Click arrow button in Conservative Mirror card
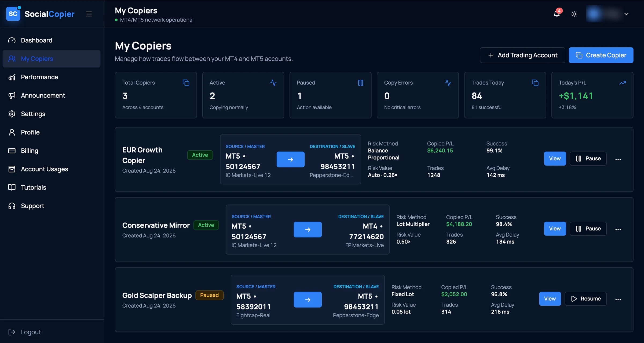Viewport: 644px width, 343px height. coord(308,229)
